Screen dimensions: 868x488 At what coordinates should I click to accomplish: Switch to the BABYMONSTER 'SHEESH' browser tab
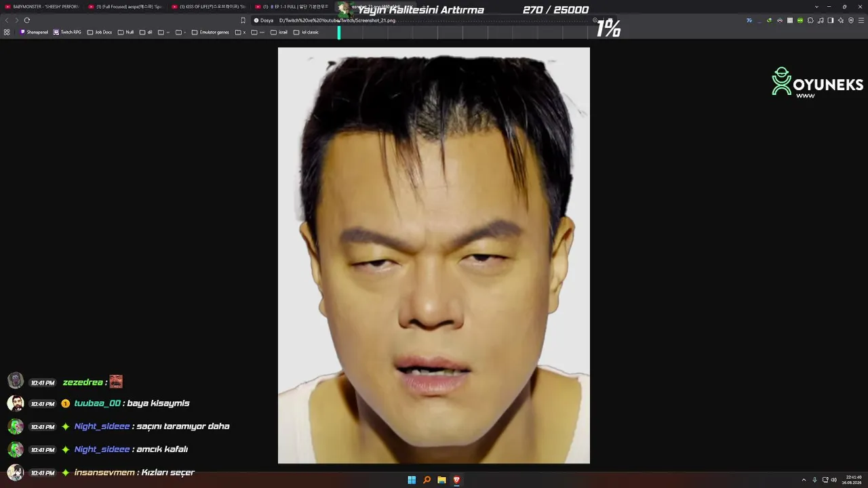[x=42, y=7]
